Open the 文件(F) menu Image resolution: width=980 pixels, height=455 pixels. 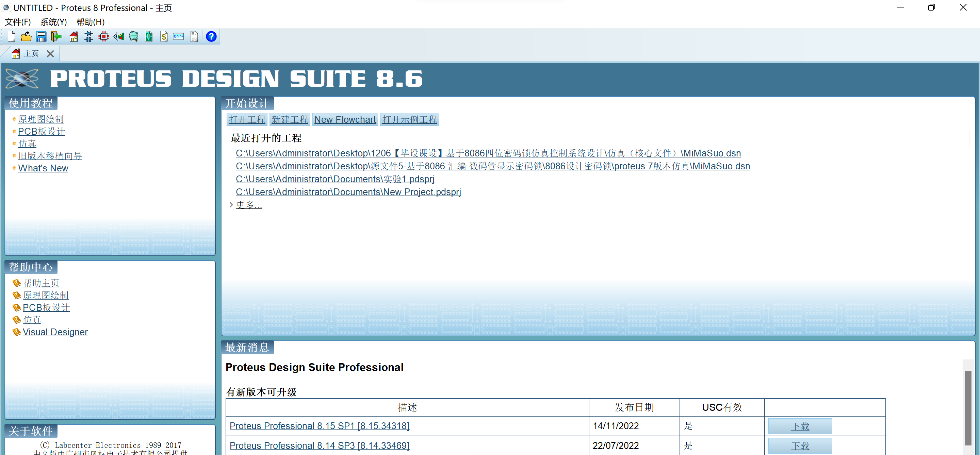coord(17,22)
